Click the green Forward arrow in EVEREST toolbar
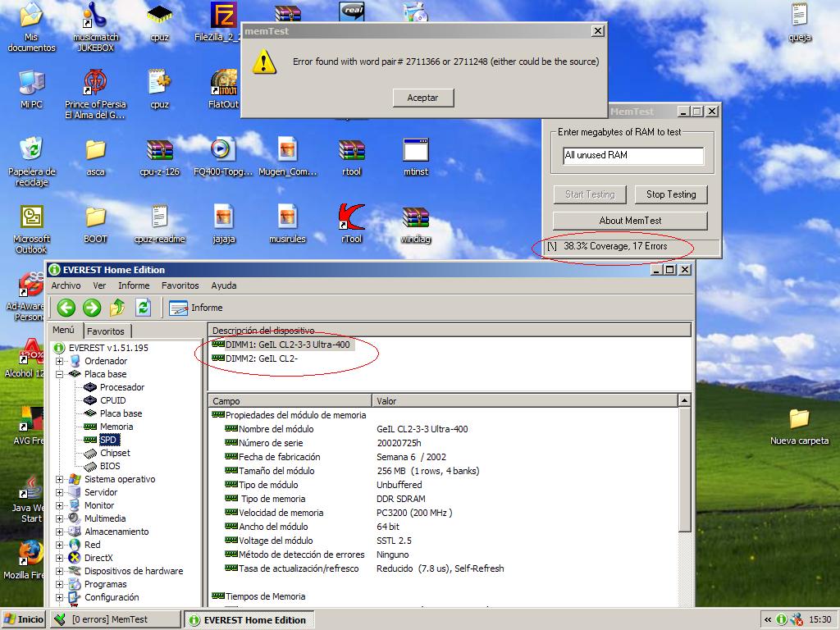The width and height of the screenshot is (840, 630). click(92, 308)
